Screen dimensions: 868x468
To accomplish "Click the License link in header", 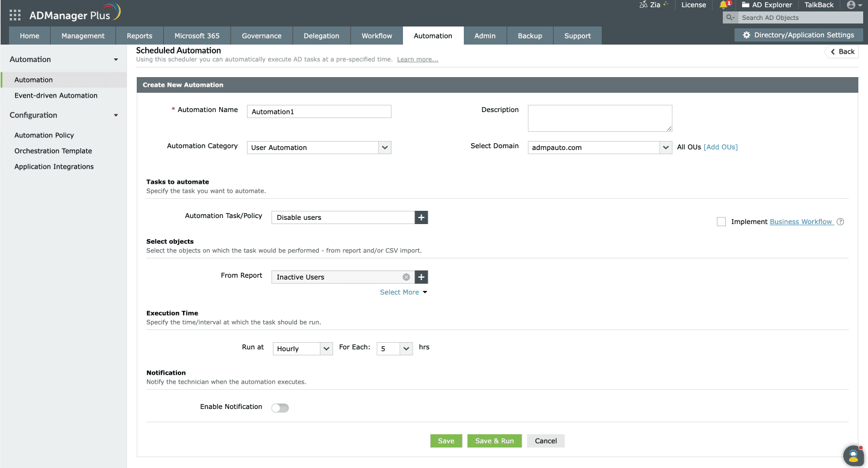I will click(694, 5).
